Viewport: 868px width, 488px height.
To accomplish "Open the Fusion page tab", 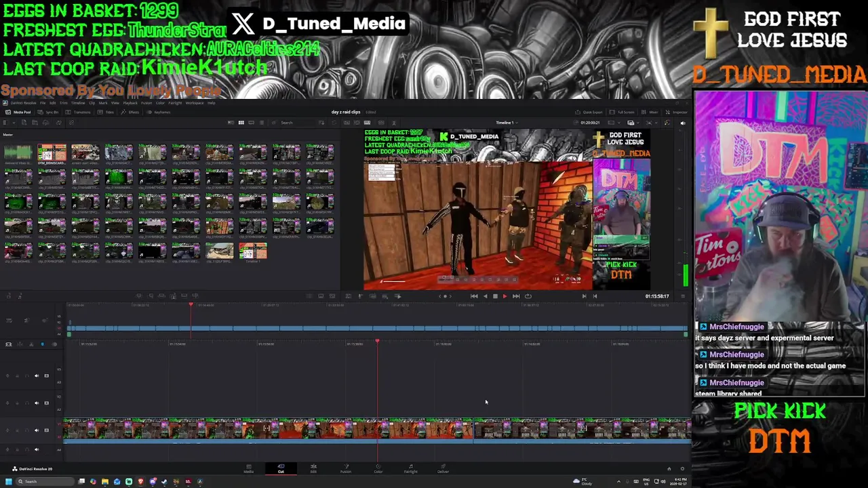I will point(346,468).
